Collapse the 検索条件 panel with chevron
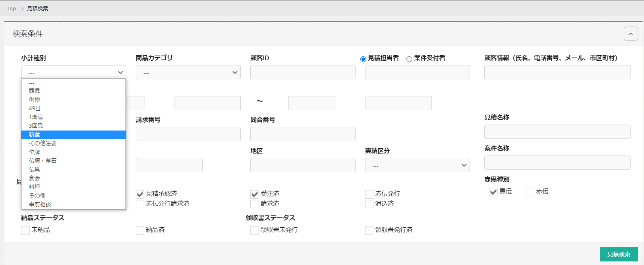 (x=630, y=34)
